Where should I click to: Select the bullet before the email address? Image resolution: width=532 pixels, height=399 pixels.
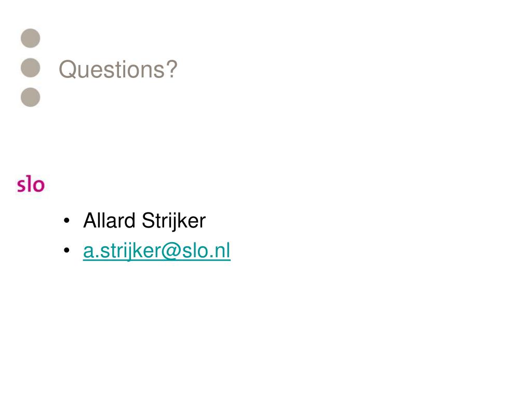[66, 250]
